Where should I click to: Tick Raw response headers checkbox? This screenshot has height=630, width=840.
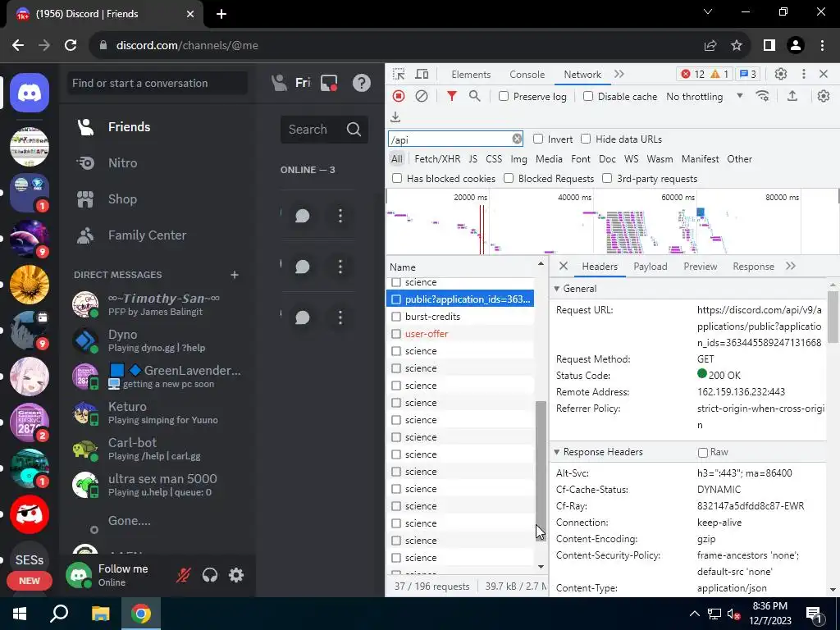point(703,453)
